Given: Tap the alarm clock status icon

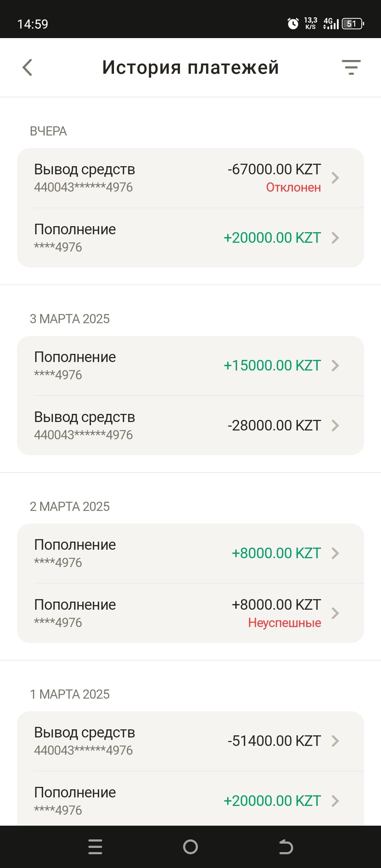Looking at the screenshot, I should click(x=293, y=24).
